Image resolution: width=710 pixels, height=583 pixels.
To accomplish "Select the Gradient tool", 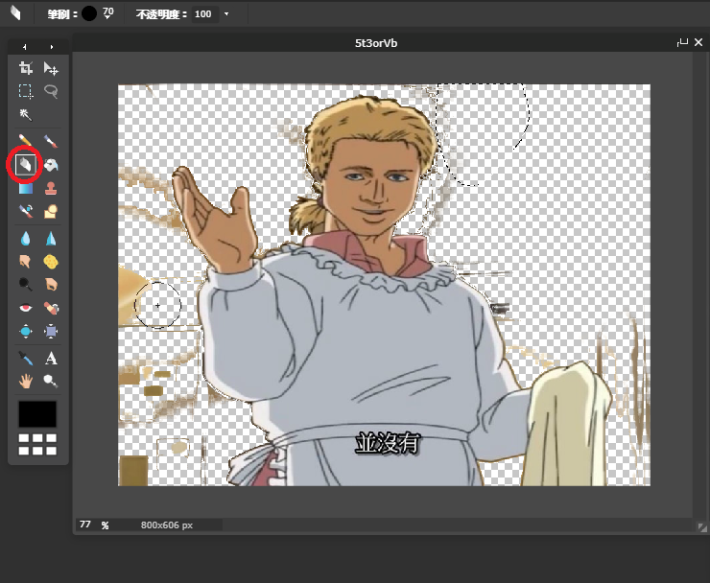I will pyautogui.click(x=25, y=188).
